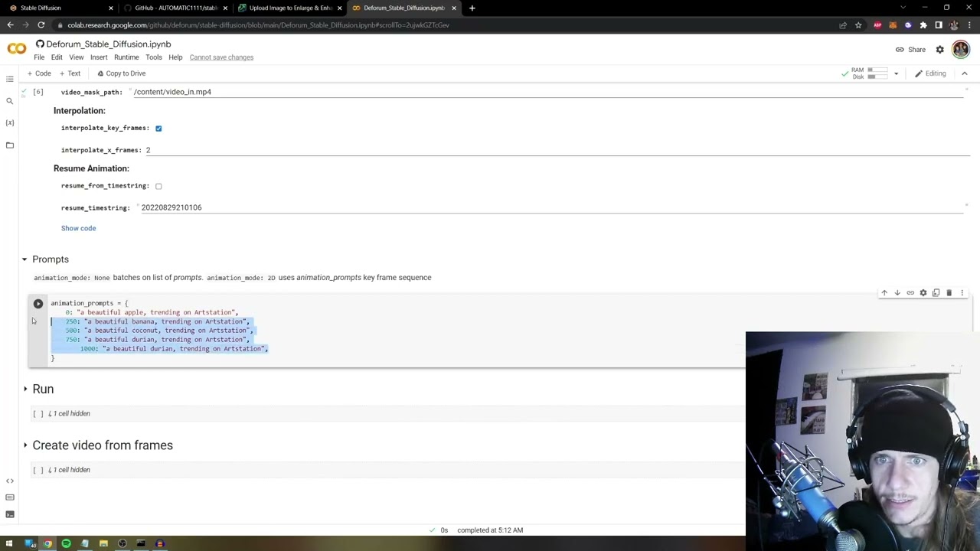Image resolution: width=980 pixels, height=551 pixels.
Task: Open the Chrome three-dot menu
Action: (969, 25)
